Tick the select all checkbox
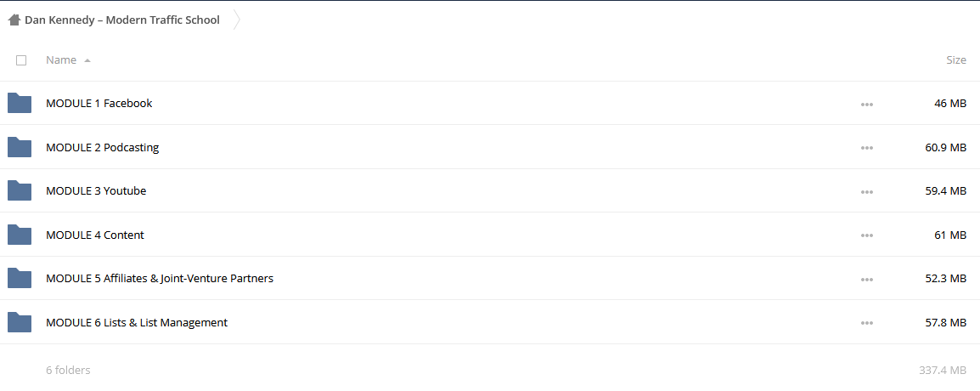 (x=21, y=60)
